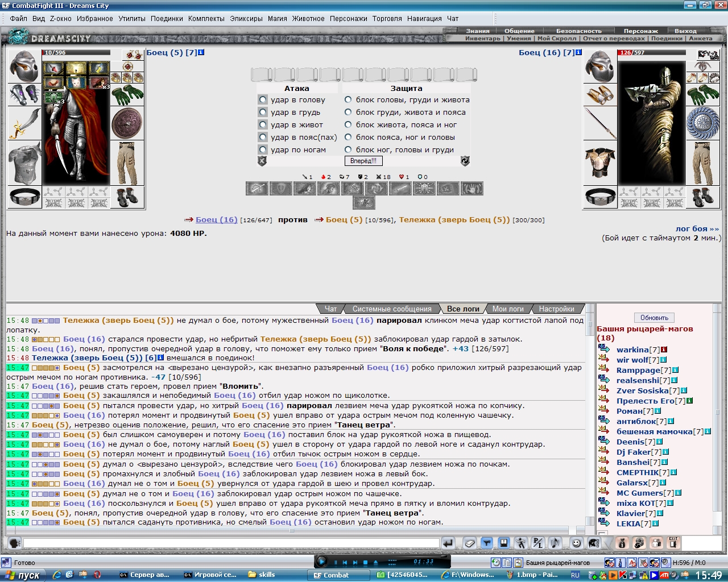The width and height of the screenshot is (728, 582).
Task: Click Боец (5)'s curved dagger weapon slot
Action: pos(24,123)
